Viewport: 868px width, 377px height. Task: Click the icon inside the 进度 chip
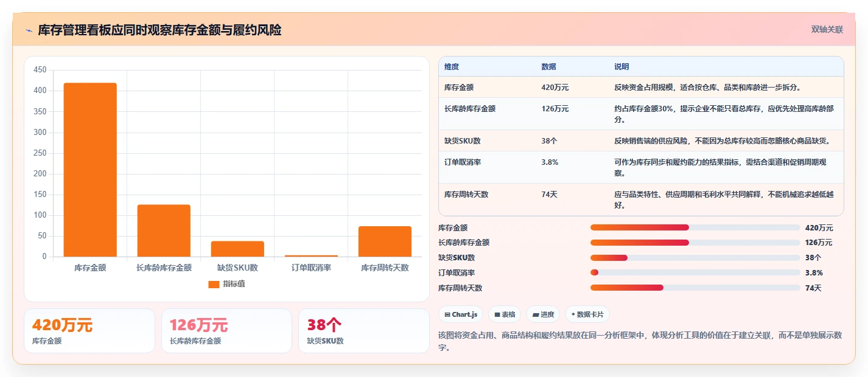(x=536, y=315)
